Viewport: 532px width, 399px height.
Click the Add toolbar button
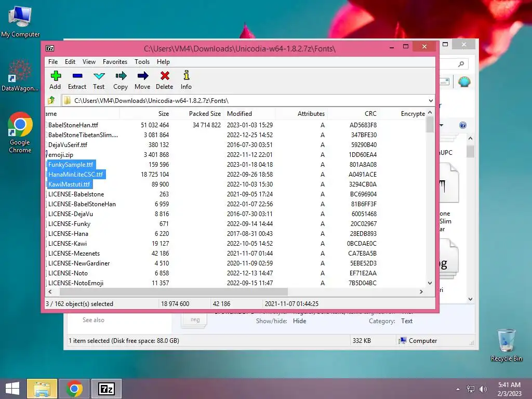point(55,81)
